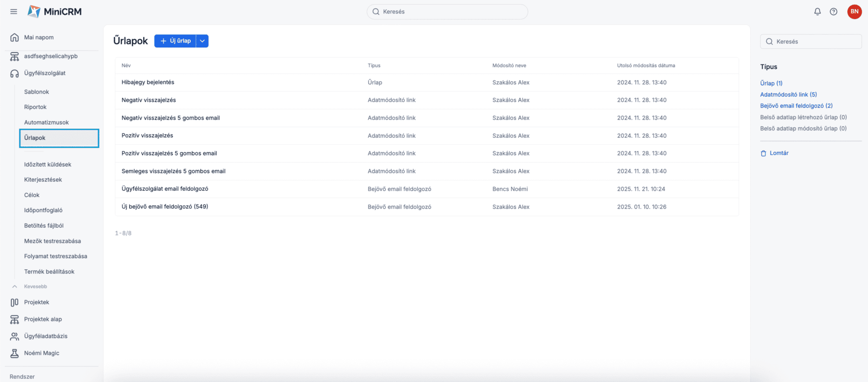Open the Hibajegy bejelentés form row
Screen dimensions: 868x382
(148, 82)
